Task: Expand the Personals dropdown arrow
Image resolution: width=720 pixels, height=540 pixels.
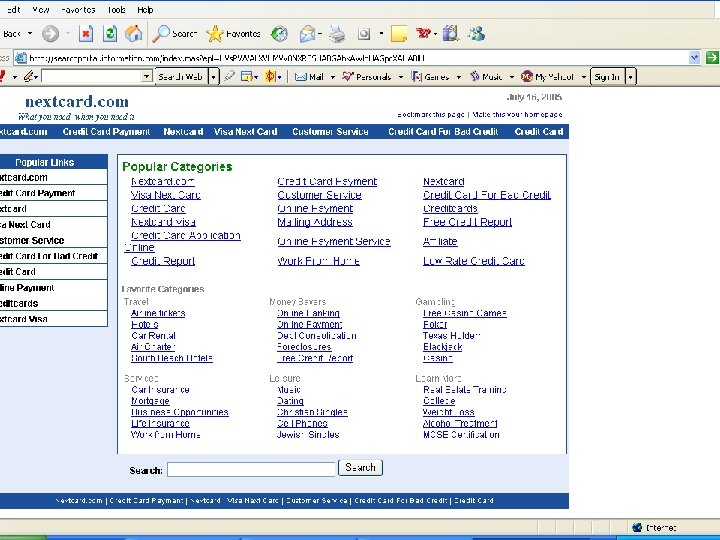Action: click(x=400, y=77)
